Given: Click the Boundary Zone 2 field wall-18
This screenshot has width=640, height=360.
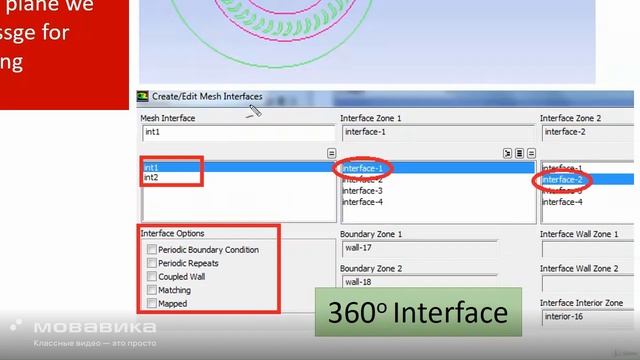Looking at the screenshot, I should (419, 282).
